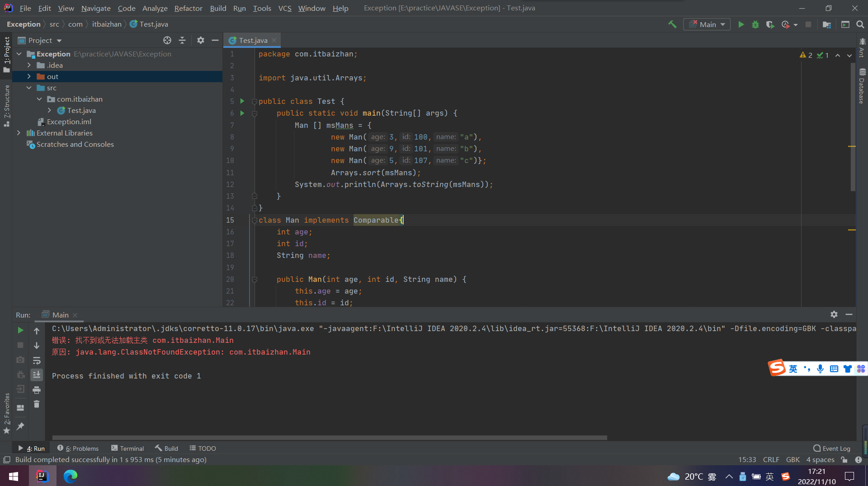Open Project Structure icon in toolbar
The image size is (868, 486).
click(x=827, y=24)
